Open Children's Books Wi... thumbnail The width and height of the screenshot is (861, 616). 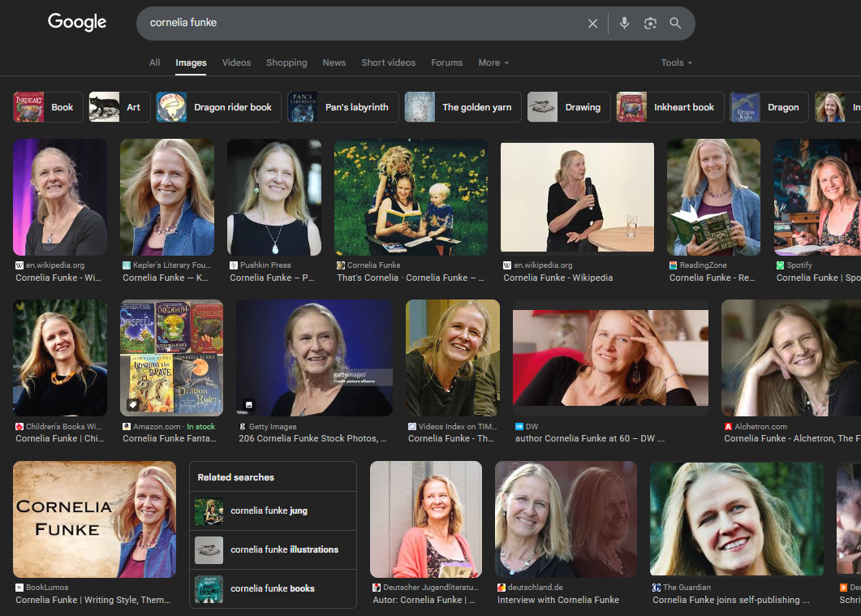(60, 357)
